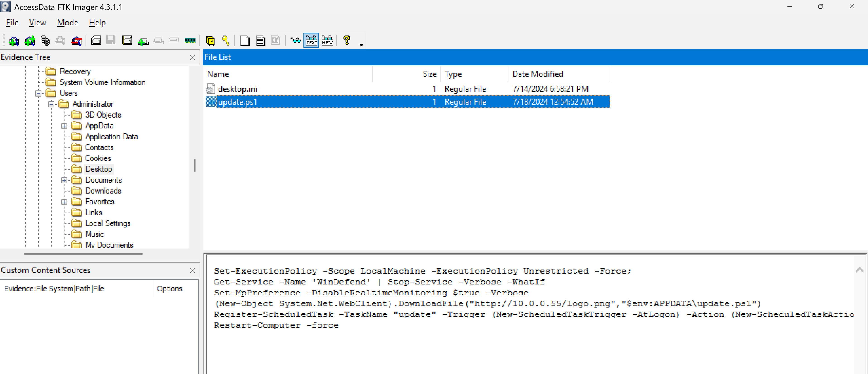Toggle the TEXT view mode button
This screenshot has height=374, width=868.
point(311,41)
